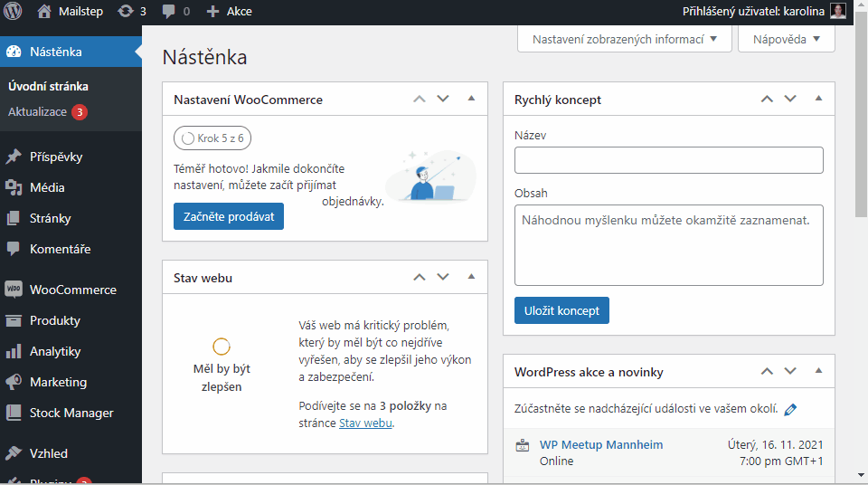Click the Mailstep site name link
Image resolution: width=868 pixels, height=485 pixels.
click(80, 11)
